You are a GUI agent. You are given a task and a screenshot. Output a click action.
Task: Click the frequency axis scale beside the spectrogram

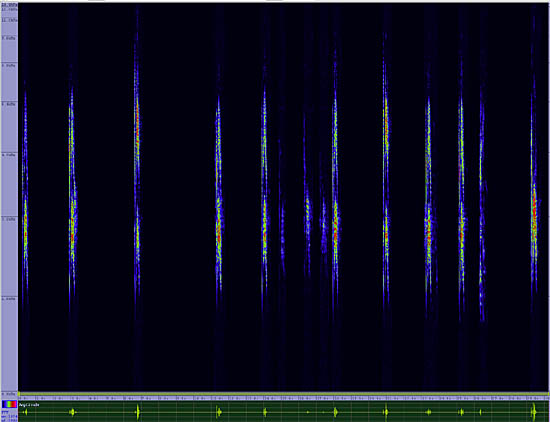(9, 200)
